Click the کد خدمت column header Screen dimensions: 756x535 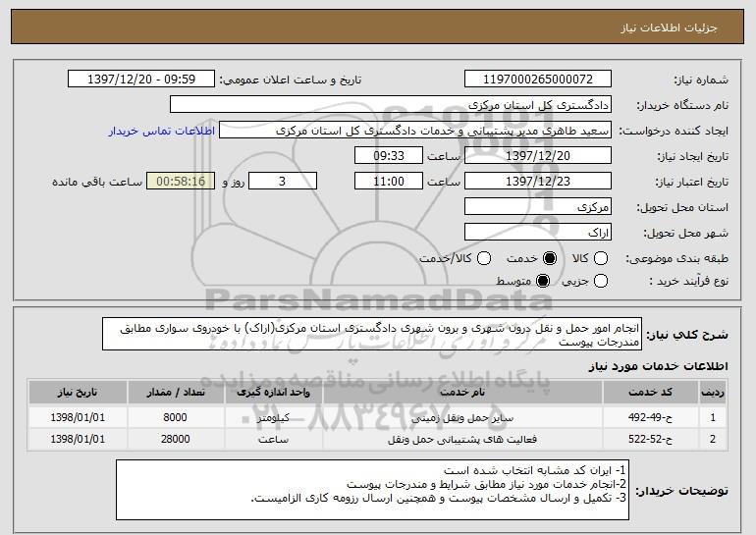(650, 393)
